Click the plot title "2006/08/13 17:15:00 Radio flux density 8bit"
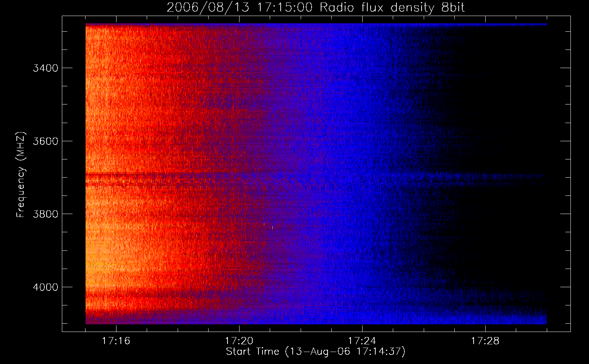This screenshot has height=364, width=589. coord(316,8)
